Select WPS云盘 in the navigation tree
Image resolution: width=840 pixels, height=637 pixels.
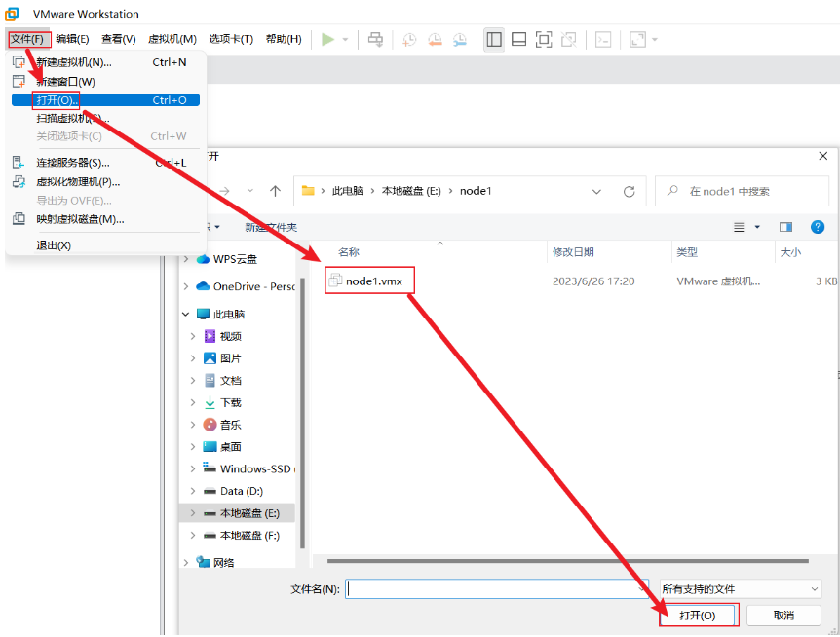coord(235,259)
